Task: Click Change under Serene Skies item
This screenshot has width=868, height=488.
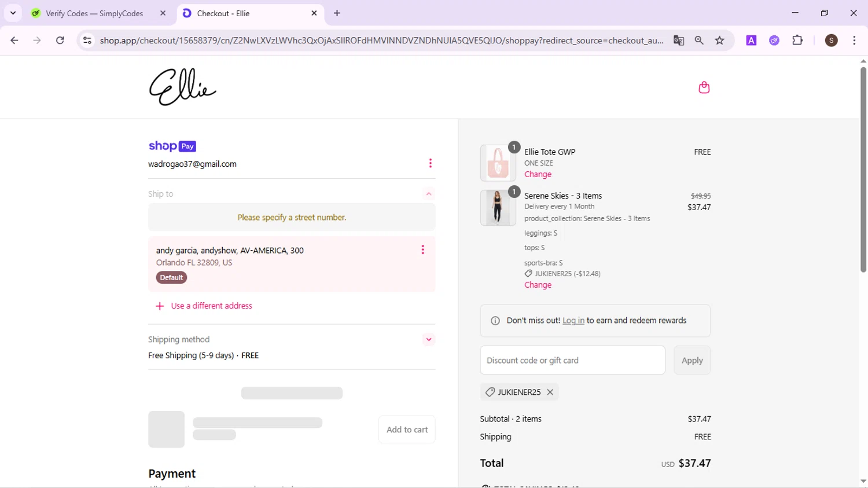Action: 538,285
